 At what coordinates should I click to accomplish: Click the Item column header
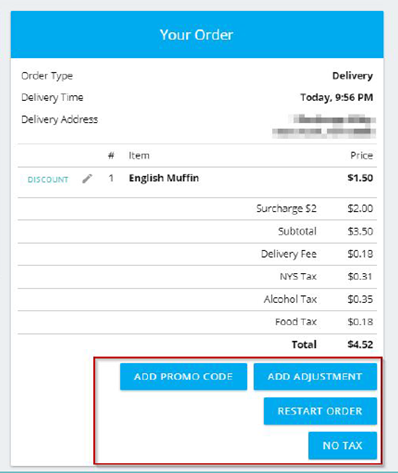[139, 155]
